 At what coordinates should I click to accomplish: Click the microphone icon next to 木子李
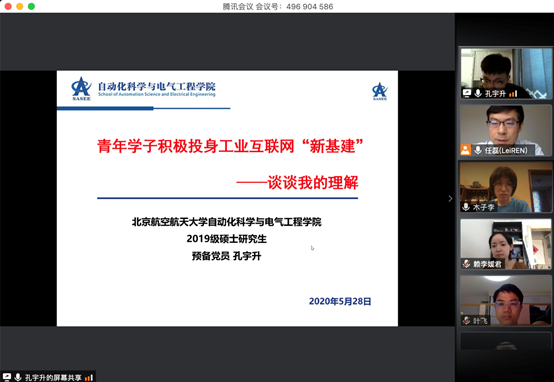pos(466,207)
